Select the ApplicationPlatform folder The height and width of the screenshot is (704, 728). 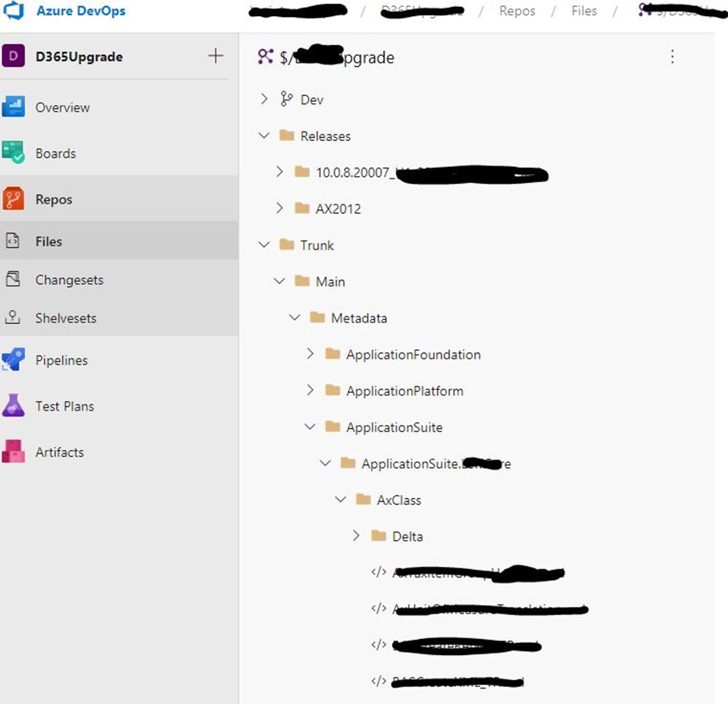[405, 391]
